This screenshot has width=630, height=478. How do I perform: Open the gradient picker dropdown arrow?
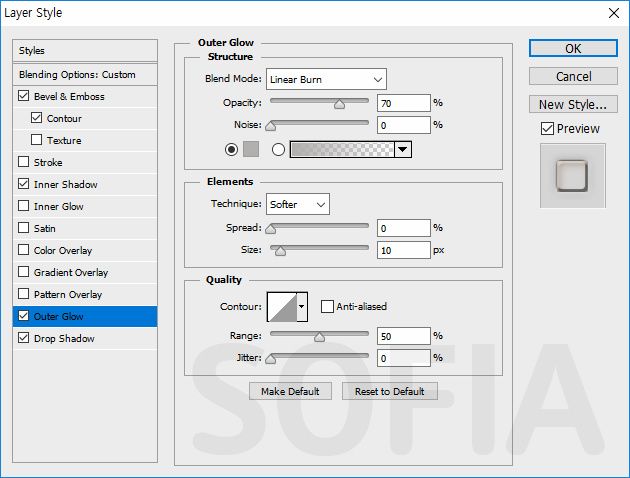pyautogui.click(x=403, y=149)
